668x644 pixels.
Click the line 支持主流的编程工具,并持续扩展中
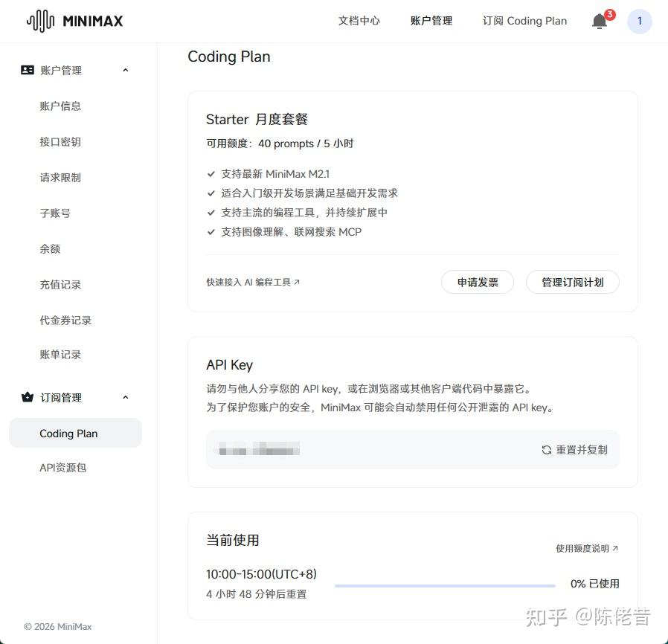(x=304, y=212)
